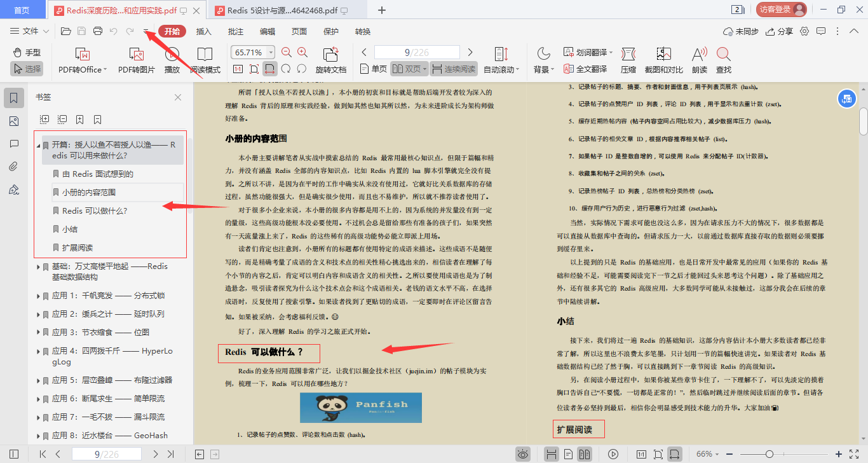
Task: Rotate view clockwise in ribbon
Action: (302, 69)
